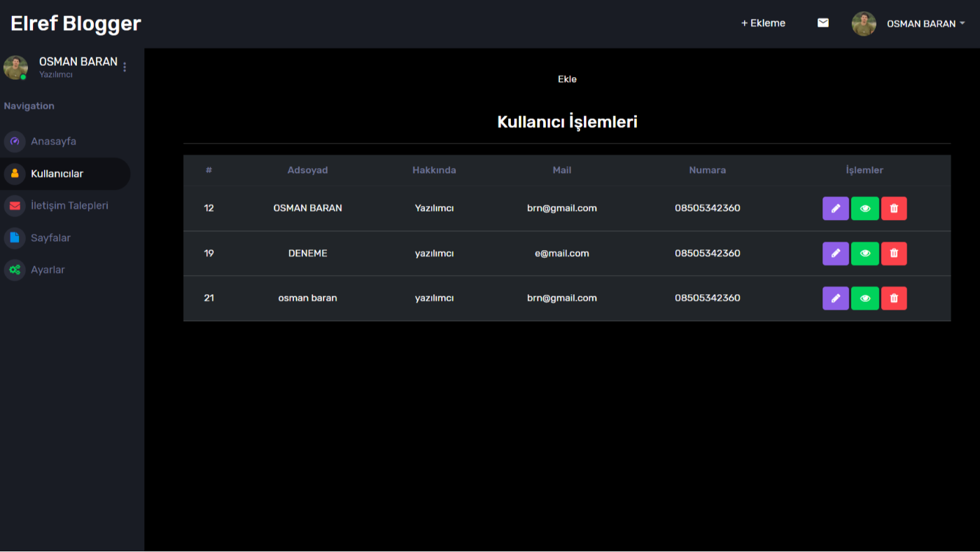Click the edit pencil for user 21

[x=835, y=298]
